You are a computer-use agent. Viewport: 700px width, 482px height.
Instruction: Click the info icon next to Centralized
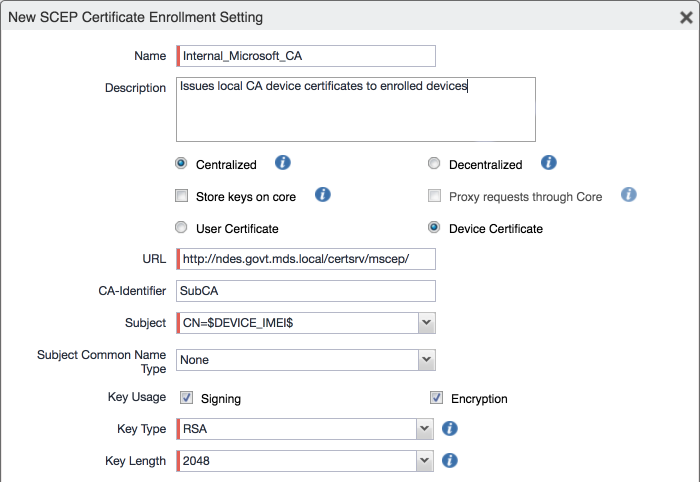283,162
